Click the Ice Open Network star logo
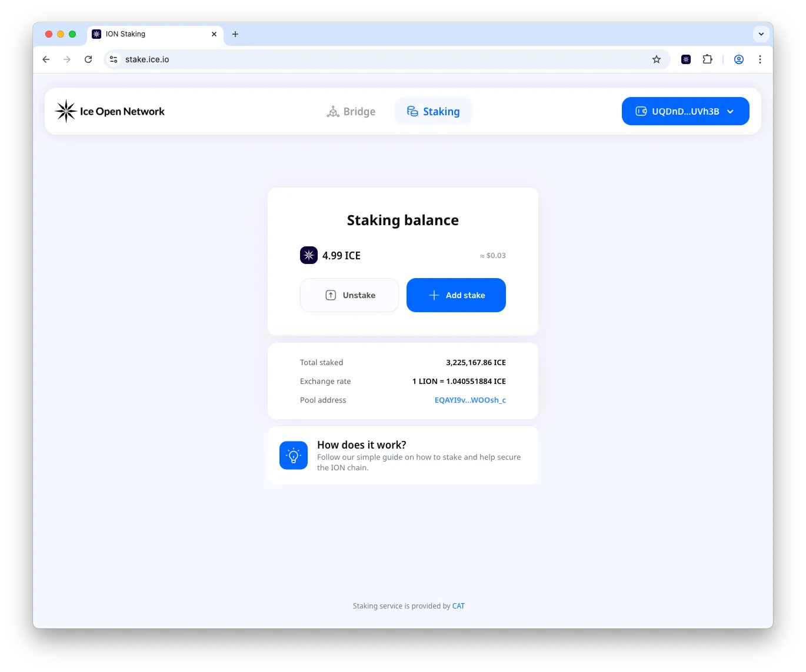806x672 pixels. click(66, 111)
